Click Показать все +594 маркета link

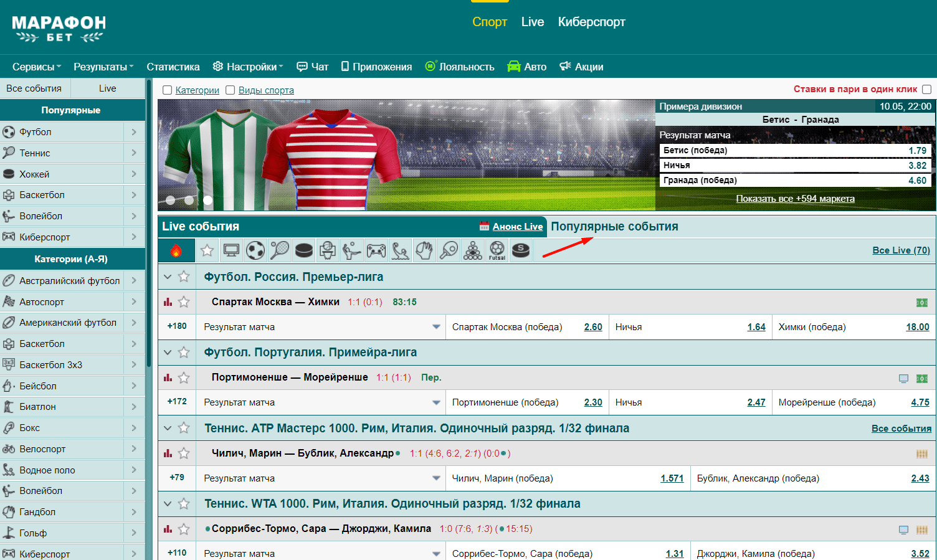tap(796, 199)
